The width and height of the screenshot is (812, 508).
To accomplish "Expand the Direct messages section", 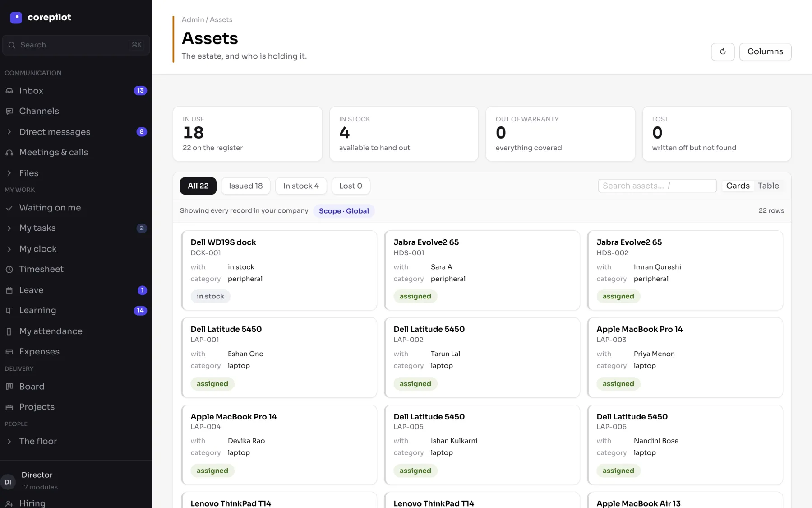I will 9,132.
